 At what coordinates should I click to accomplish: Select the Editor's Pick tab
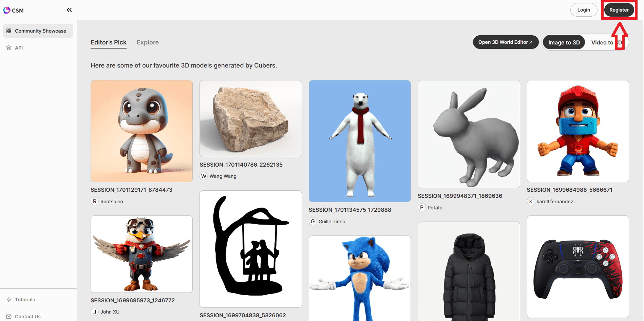click(108, 42)
